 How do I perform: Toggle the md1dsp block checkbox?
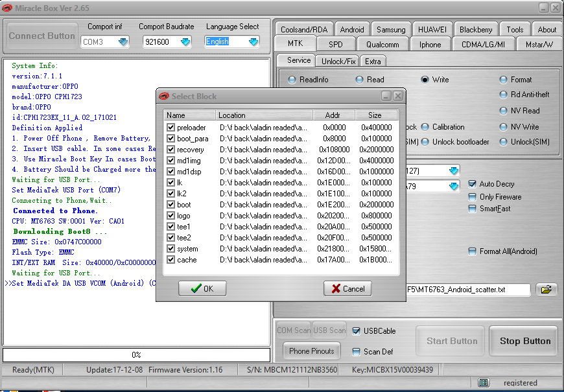point(171,172)
